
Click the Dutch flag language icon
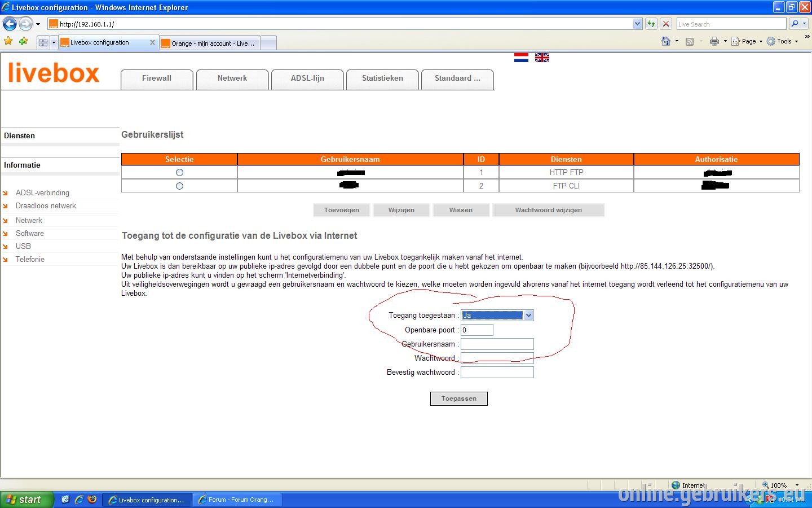pos(521,58)
